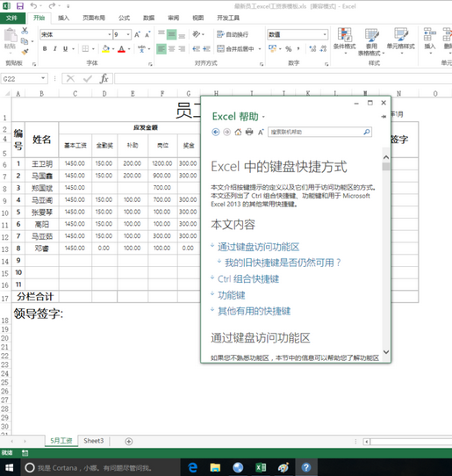This screenshot has width=452, height=476.
Task: Open link 其他有用的快捷键
Action: tap(254, 311)
